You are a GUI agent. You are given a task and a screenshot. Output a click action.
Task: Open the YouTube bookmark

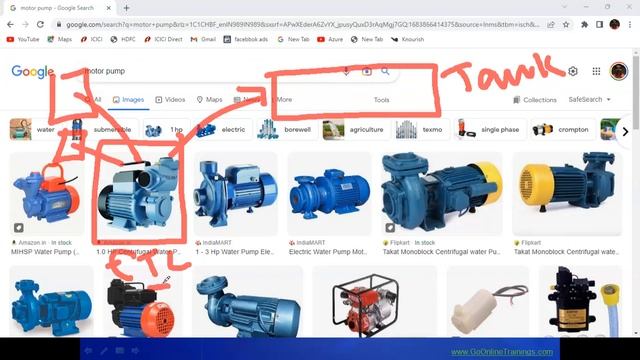(23, 39)
